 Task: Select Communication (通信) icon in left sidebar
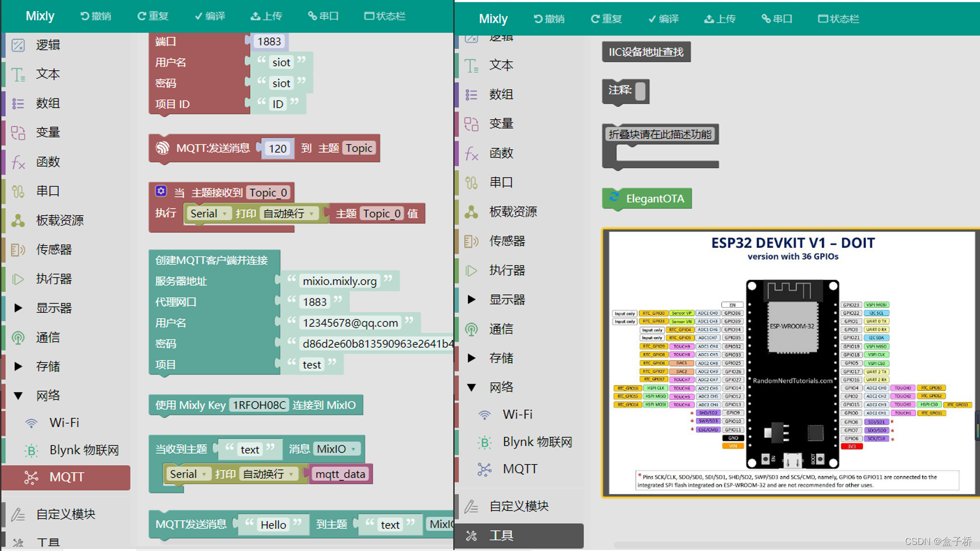[x=18, y=337]
